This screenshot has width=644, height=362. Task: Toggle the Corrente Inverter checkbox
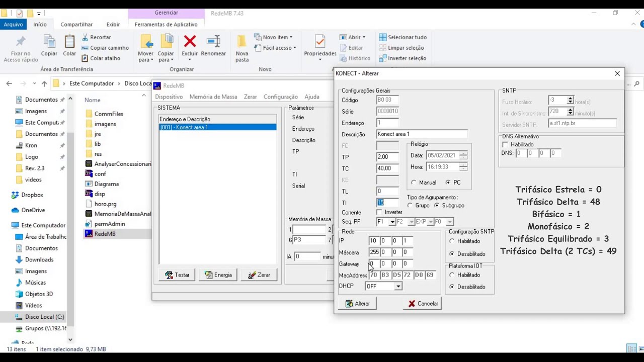[379, 212]
